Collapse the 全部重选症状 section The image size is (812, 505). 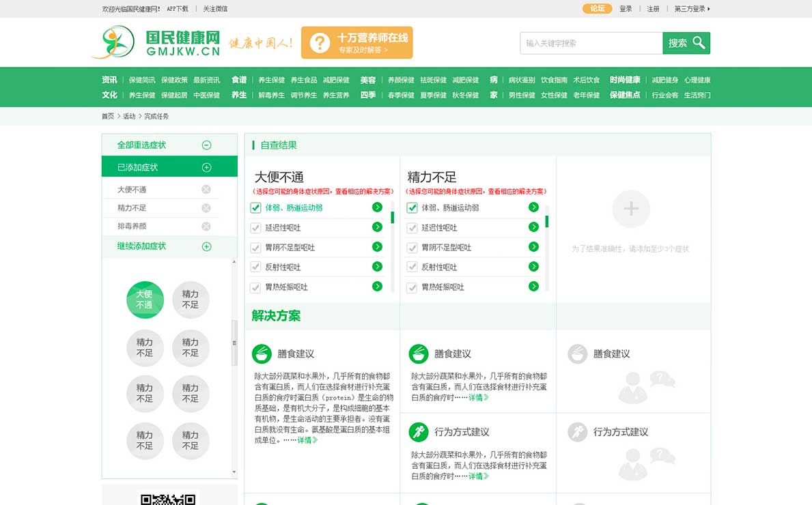point(206,145)
